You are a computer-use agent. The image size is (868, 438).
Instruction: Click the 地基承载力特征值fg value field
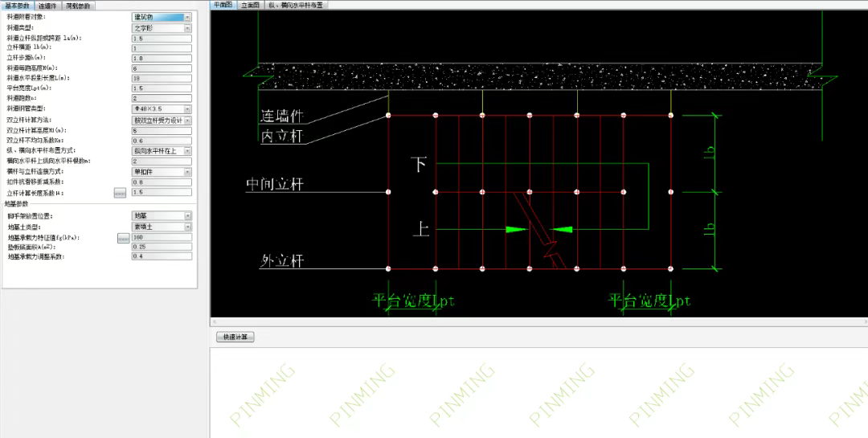click(162, 237)
